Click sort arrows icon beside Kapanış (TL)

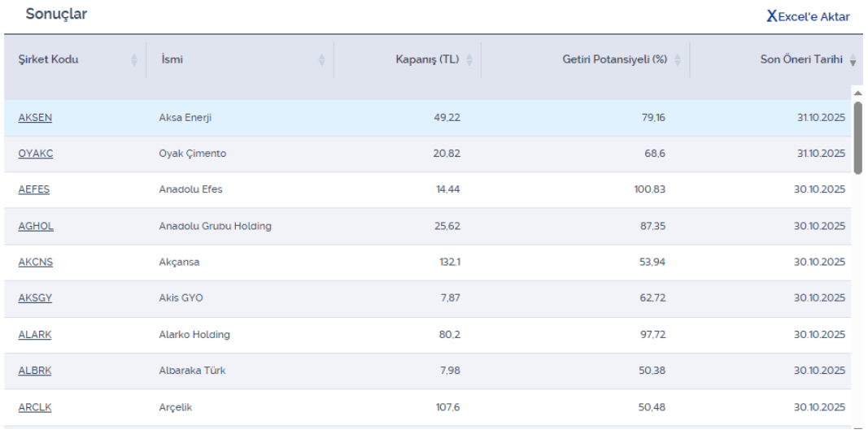tap(469, 59)
